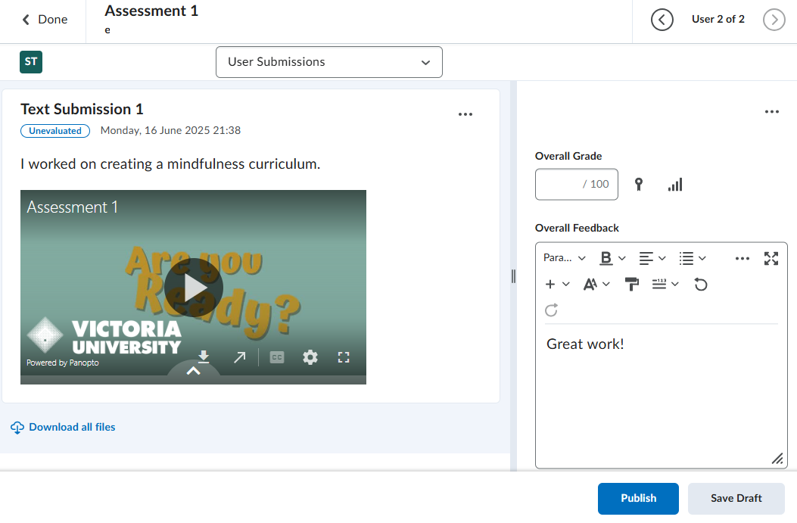
Task: Click the Save Draft button
Action: (x=736, y=498)
